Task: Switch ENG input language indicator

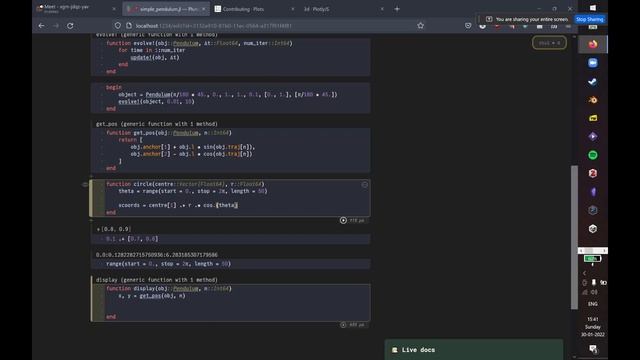Action: click(x=593, y=304)
